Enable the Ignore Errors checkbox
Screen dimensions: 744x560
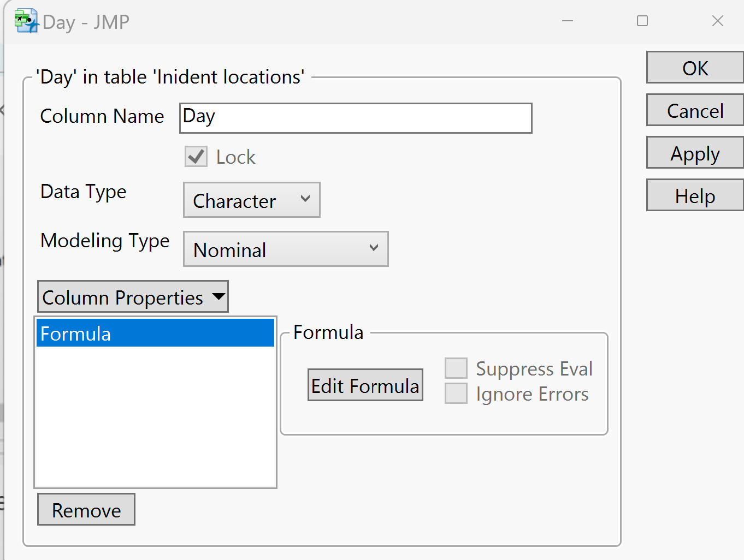tap(456, 394)
